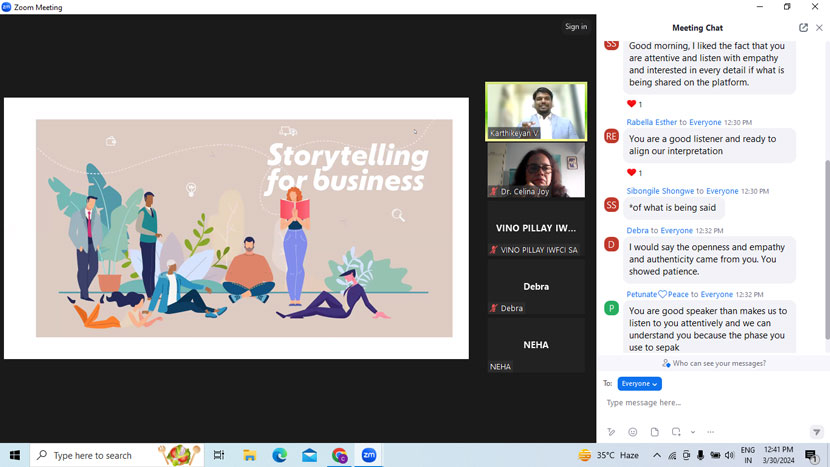
Task: Click 'Who can see your messages?' link
Action: (714, 364)
